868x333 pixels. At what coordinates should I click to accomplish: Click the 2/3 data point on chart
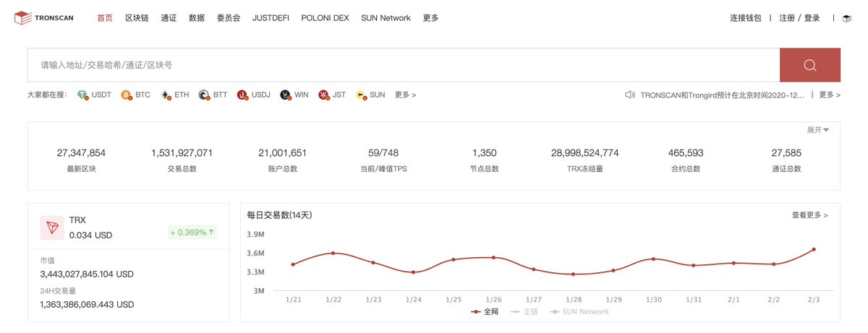pyautogui.click(x=814, y=249)
